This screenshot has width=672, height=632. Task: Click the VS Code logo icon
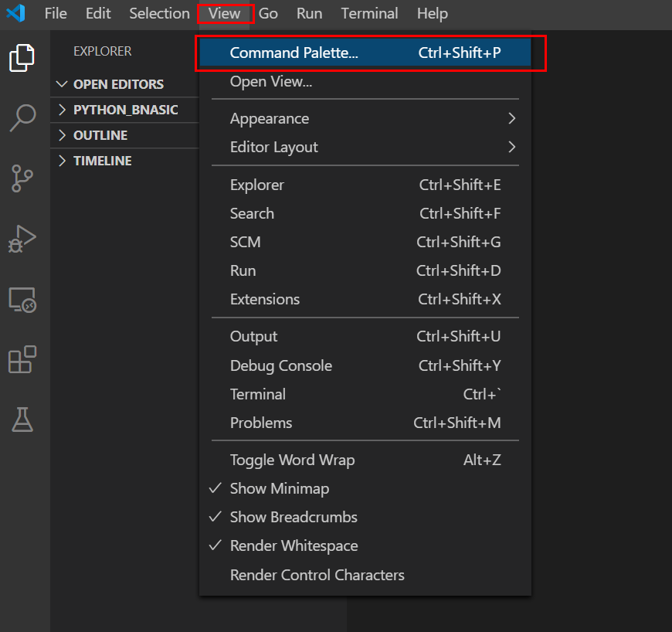click(15, 13)
